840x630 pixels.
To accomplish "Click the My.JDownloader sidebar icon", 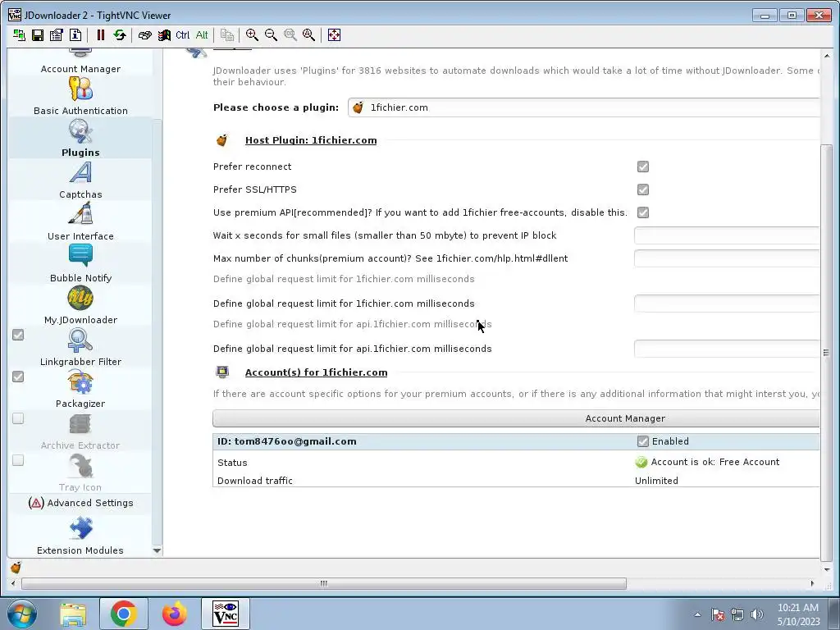I will point(80,299).
